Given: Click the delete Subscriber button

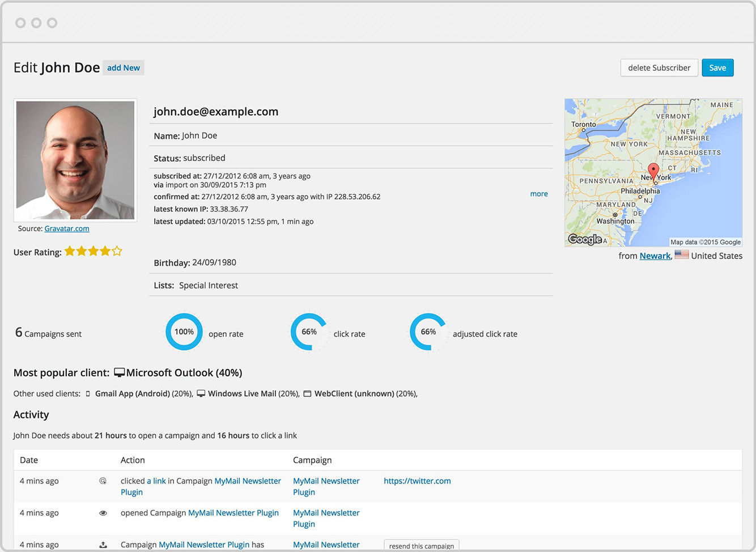Looking at the screenshot, I should pos(659,67).
